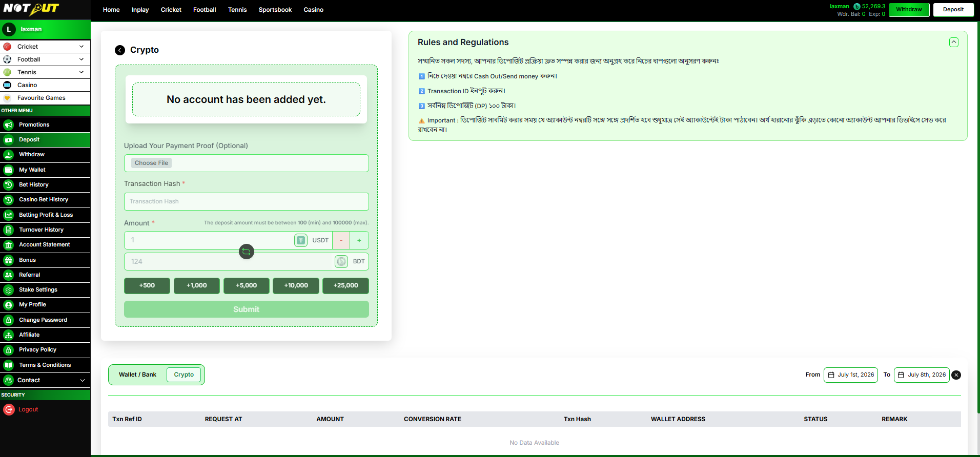The width and height of the screenshot is (980, 457).
Task: Click the Change Password lock icon
Action: coord(9,320)
